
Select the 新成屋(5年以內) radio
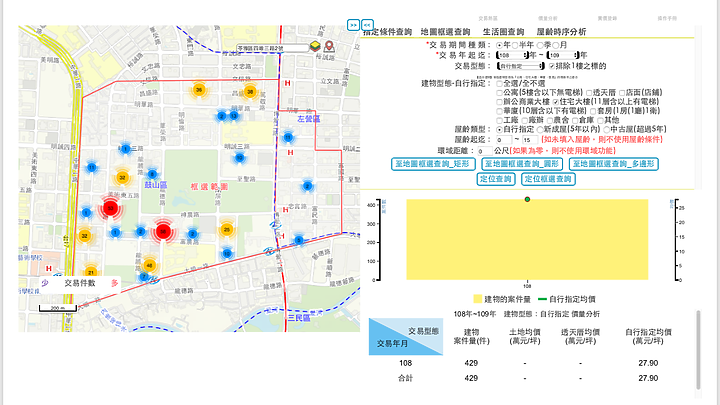click(x=540, y=130)
